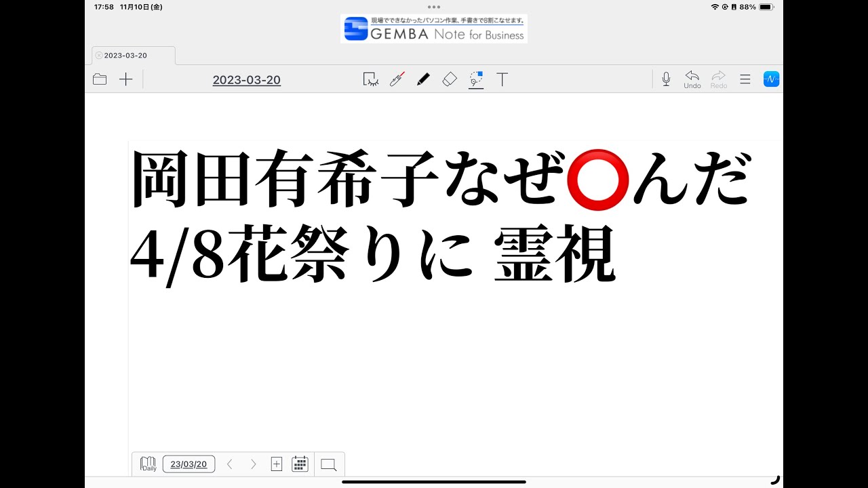Click the Redo button
Screen dimensions: 868x488
pos(719,79)
